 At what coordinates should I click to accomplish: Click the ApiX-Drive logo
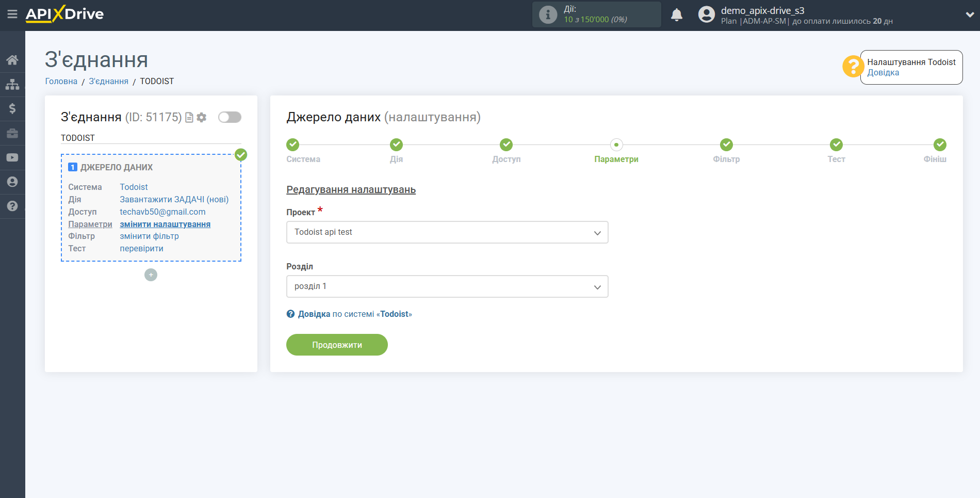(64, 14)
